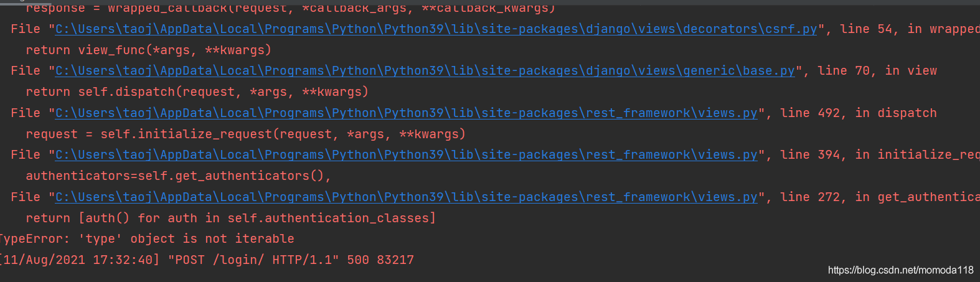Open views.py link for line 394

pos(406,155)
